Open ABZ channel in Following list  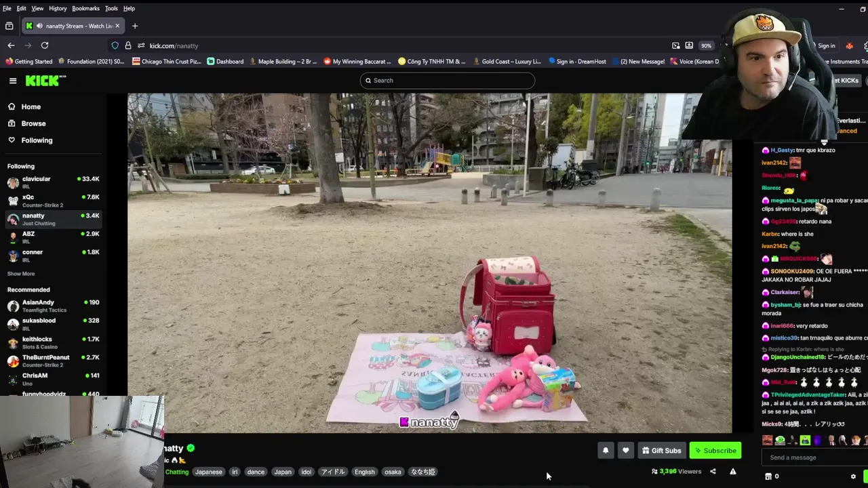tap(53, 237)
